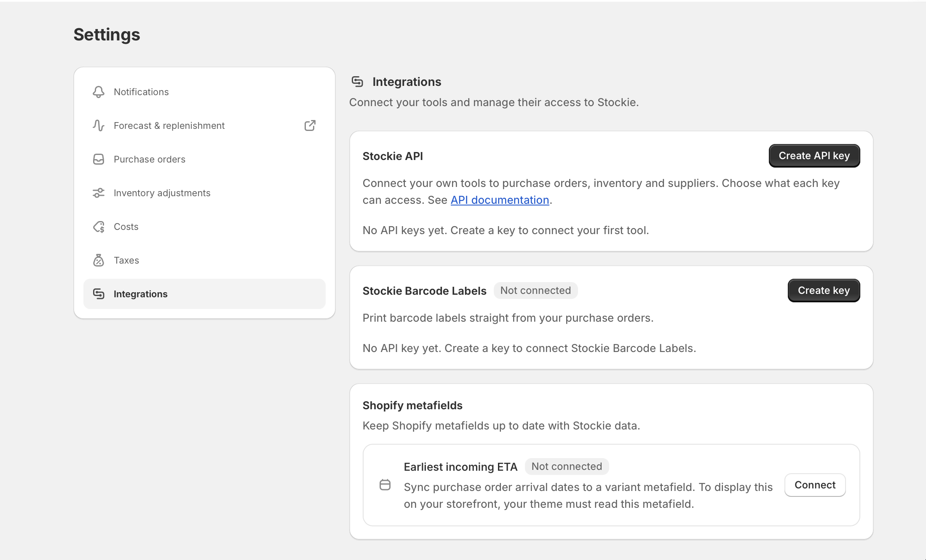Screen dimensions: 926x560
Task: Click the Shopify metafields heading
Action: (x=412, y=405)
